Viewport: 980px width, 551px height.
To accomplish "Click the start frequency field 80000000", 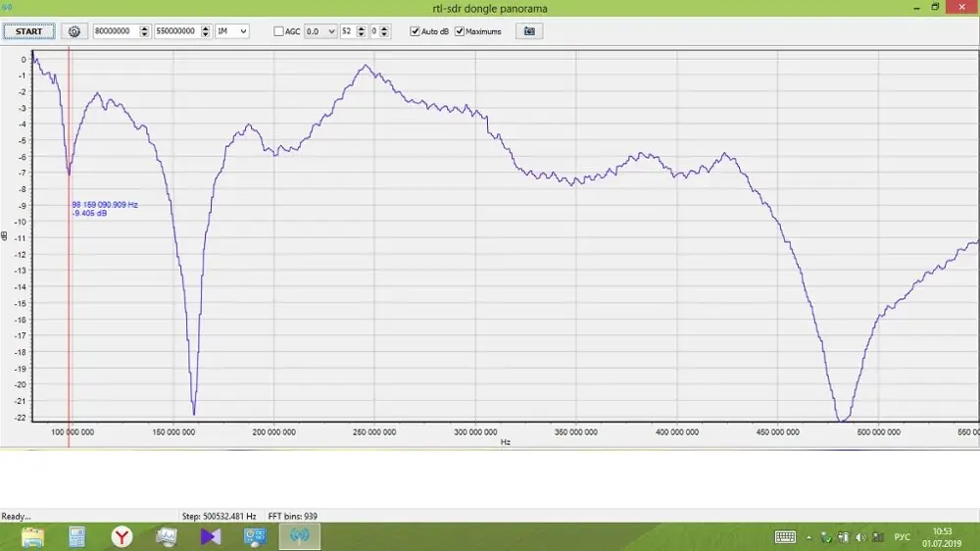I will 116,31.
